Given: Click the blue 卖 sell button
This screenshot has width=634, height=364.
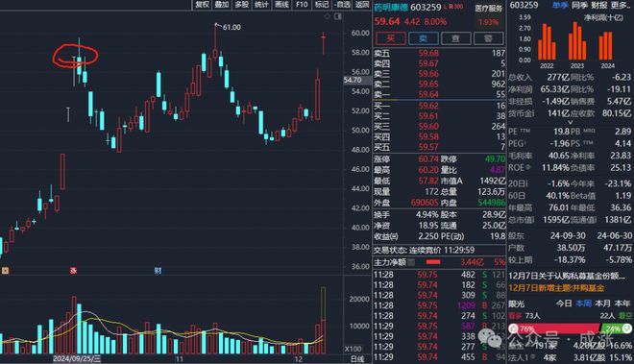Looking at the screenshot, I should pos(424,38).
